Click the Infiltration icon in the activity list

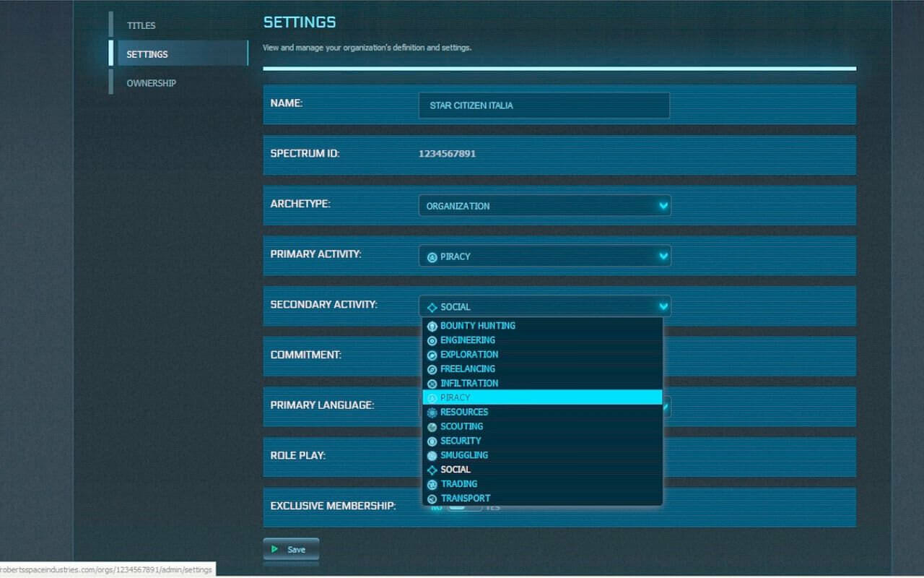[432, 384]
